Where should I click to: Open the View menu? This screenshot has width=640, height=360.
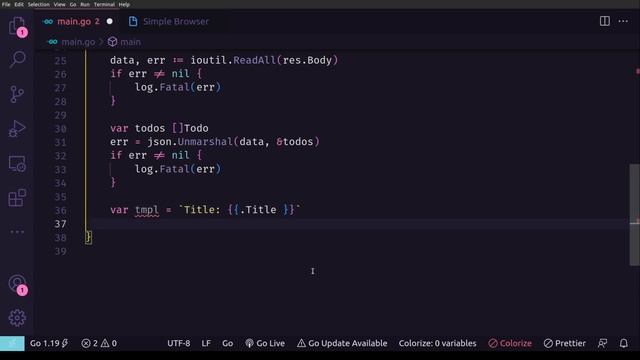pyautogui.click(x=59, y=4)
